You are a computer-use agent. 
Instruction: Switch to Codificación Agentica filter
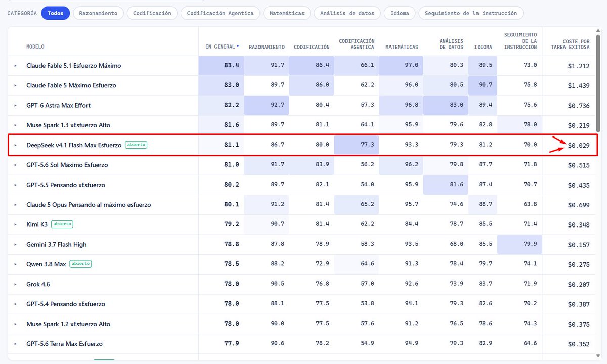pos(221,13)
